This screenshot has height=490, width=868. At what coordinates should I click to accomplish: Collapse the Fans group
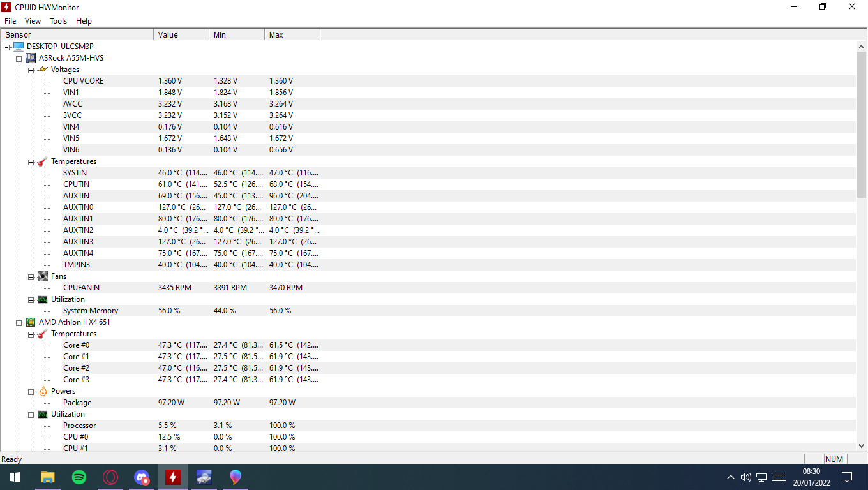coord(31,276)
